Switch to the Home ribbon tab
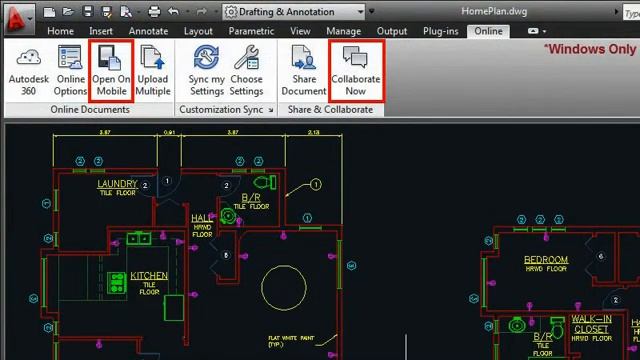The image size is (640, 360). coord(60,31)
